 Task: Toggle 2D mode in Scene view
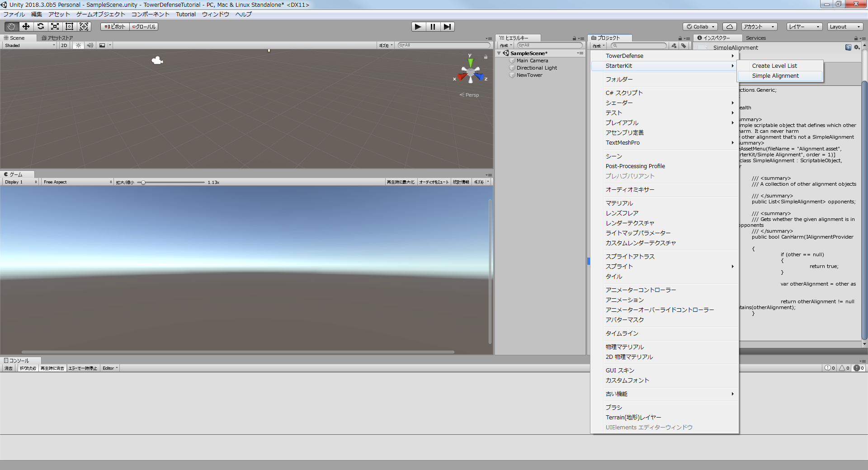point(64,45)
